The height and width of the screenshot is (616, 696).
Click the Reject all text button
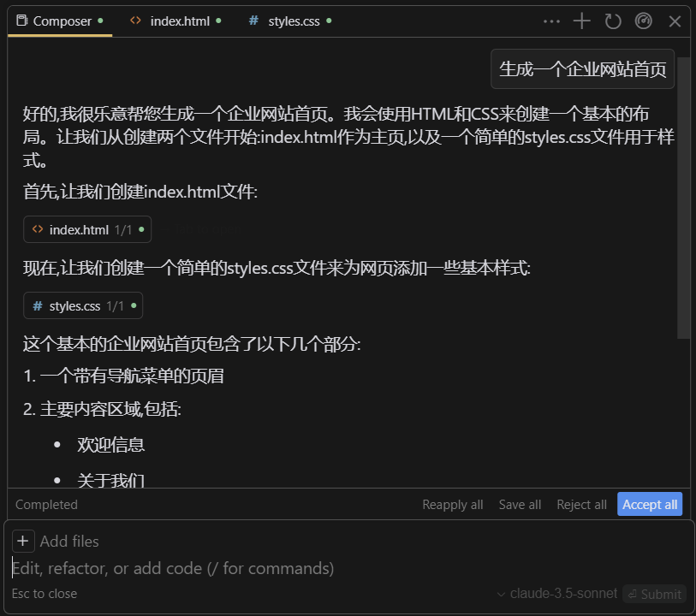pos(581,504)
